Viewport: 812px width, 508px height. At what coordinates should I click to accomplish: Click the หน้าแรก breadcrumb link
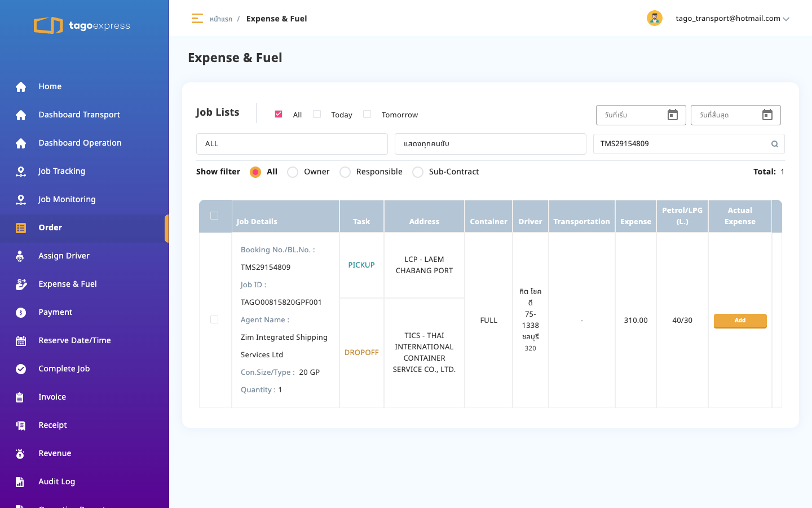221,19
